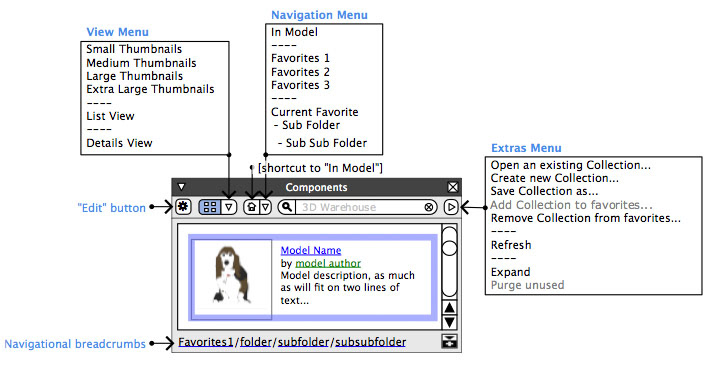Choose Expand in Extras Menu
Image resolution: width=721 pixels, height=365 pixels.
[510, 272]
